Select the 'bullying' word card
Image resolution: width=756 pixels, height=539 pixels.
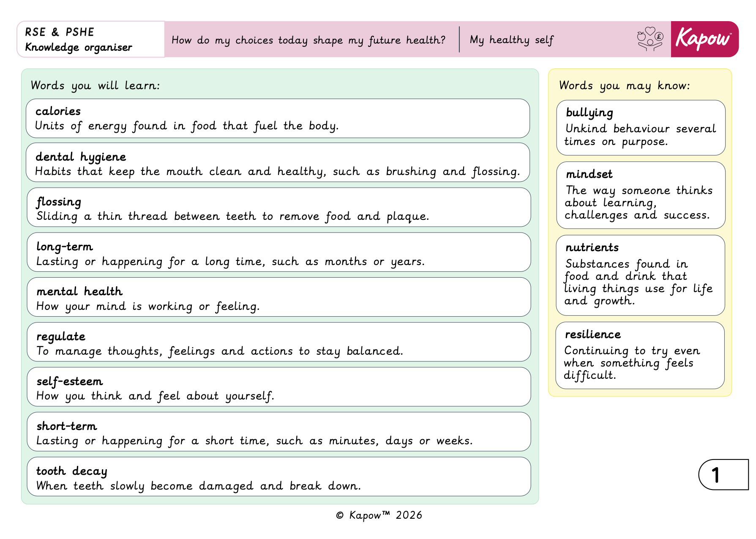(x=641, y=128)
